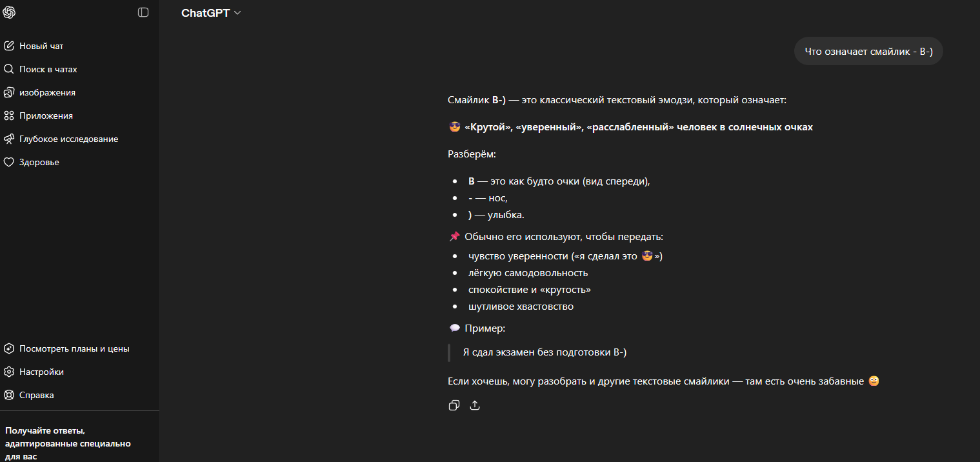The image size is (980, 462).
Task: Click the Глубокое исследование label
Action: pyautogui.click(x=68, y=139)
